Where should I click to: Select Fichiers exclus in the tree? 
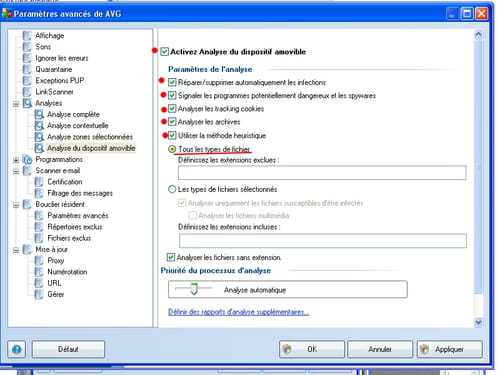pyautogui.click(x=69, y=238)
